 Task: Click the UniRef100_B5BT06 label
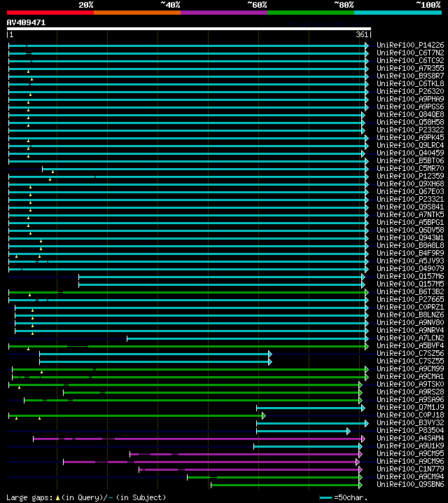[410, 160]
